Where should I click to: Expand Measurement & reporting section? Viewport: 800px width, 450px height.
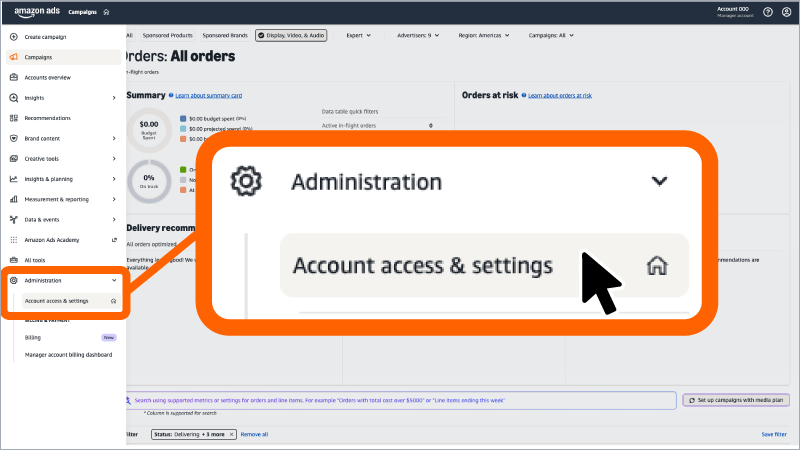pos(114,199)
